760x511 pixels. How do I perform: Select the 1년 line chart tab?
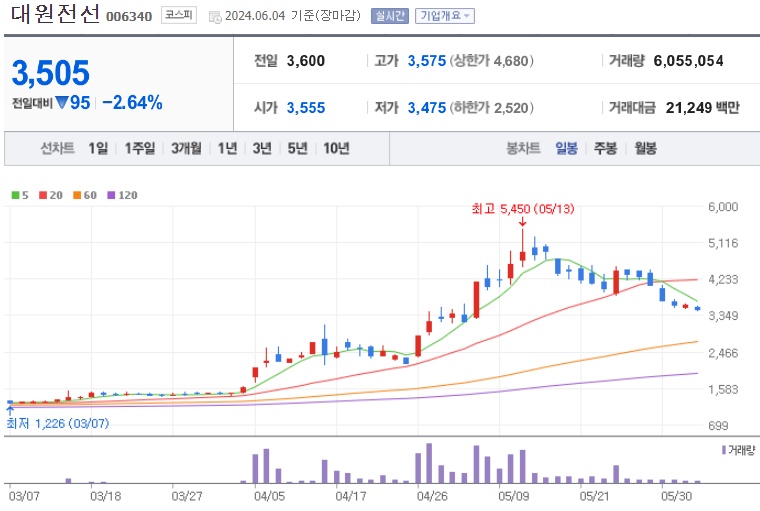pos(227,148)
